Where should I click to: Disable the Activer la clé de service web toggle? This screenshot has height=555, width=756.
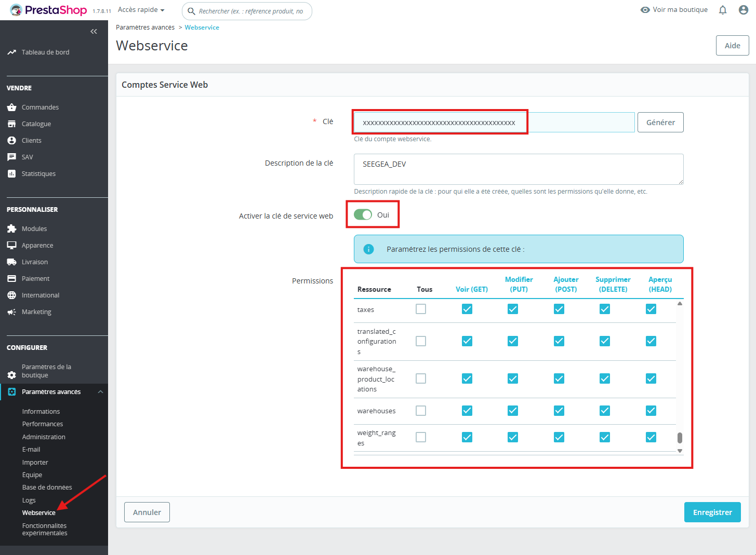pyautogui.click(x=364, y=214)
